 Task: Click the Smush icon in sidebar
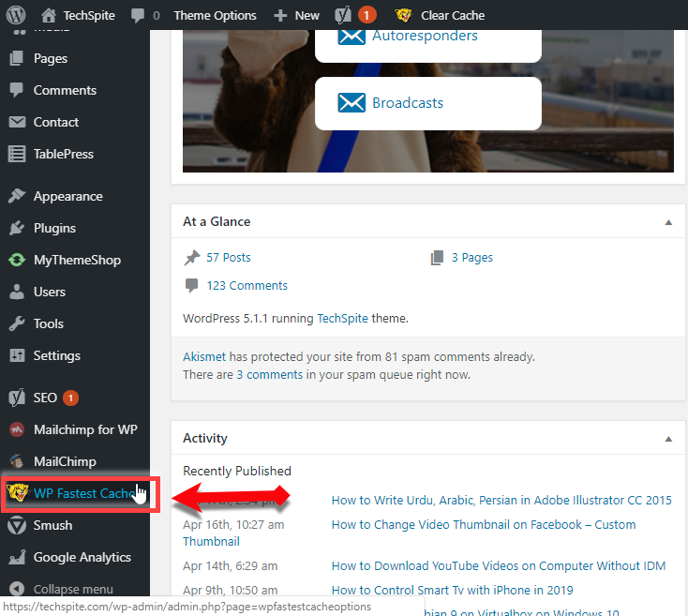[16, 525]
